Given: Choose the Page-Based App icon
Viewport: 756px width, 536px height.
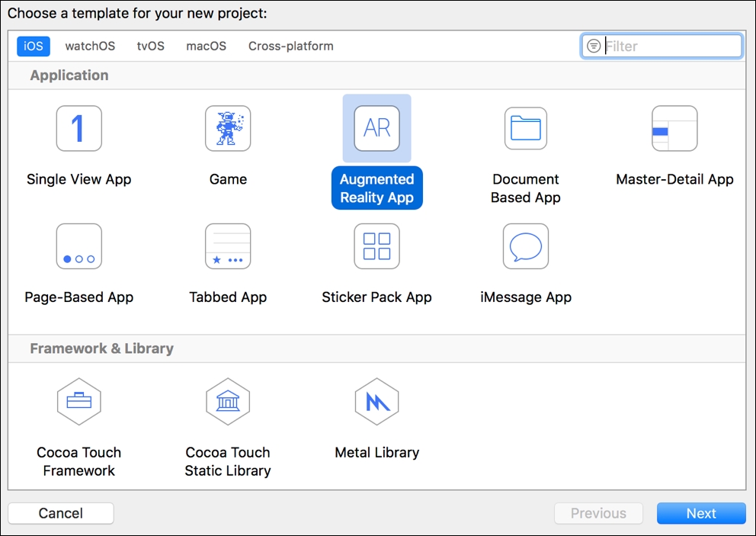Looking at the screenshot, I should [x=79, y=246].
